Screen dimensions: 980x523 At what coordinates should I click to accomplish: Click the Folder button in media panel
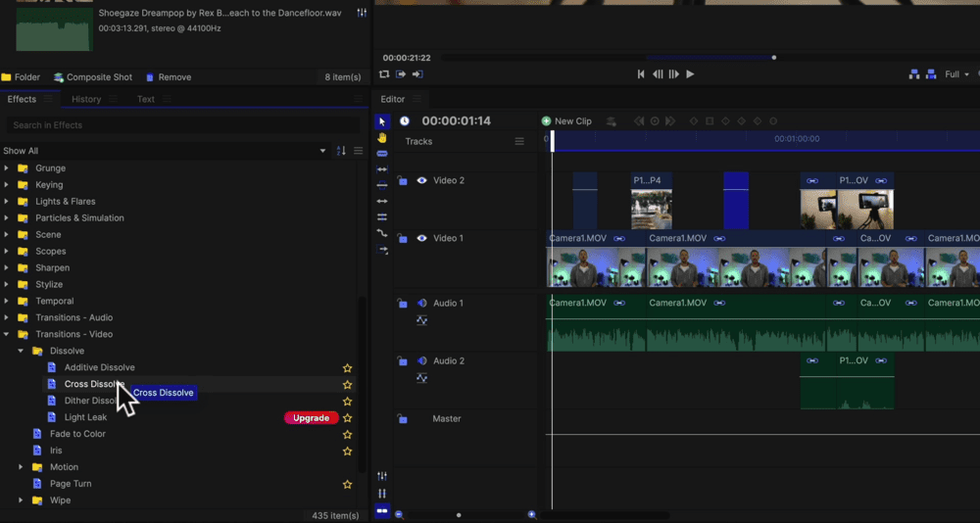21,77
